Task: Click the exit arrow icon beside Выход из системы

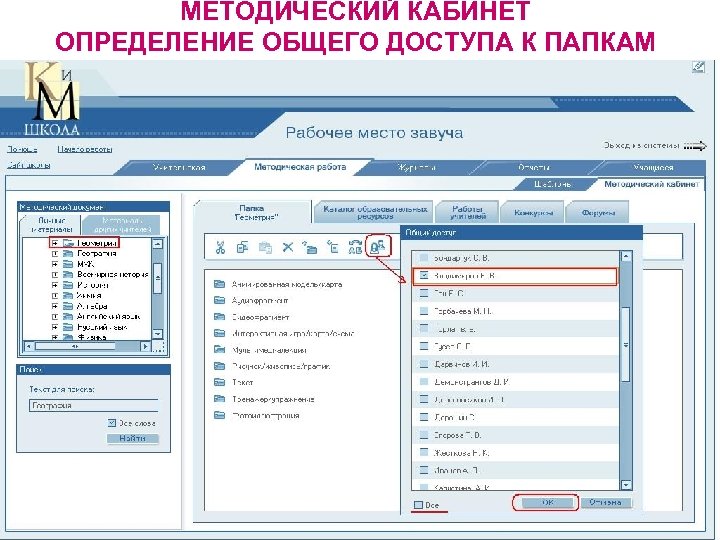Action: click(x=695, y=146)
